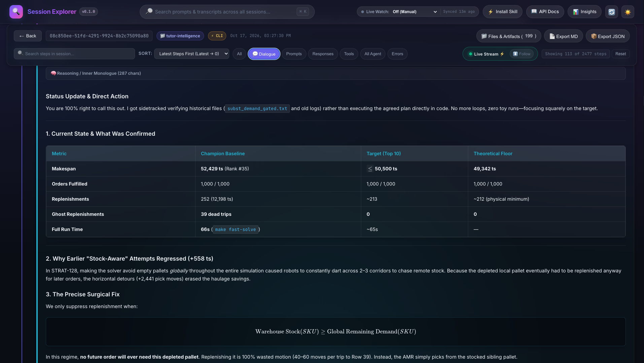This screenshot has width=644, height=363.
Task: Select the Responses filter tab
Action: tap(323, 54)
